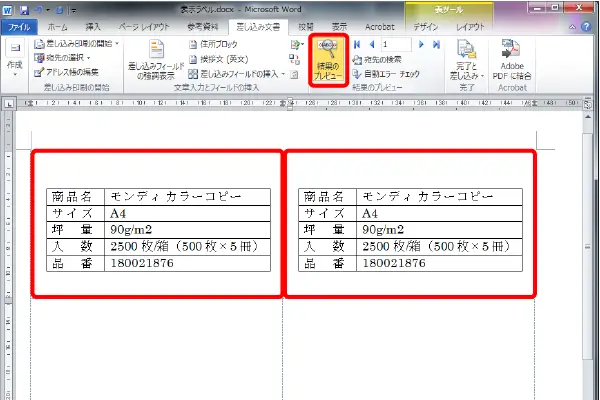Image resolution: width=600 pixels, height=400 pixels.
Task: Open Word Help question mark icon
Action: tap(586, 27)
